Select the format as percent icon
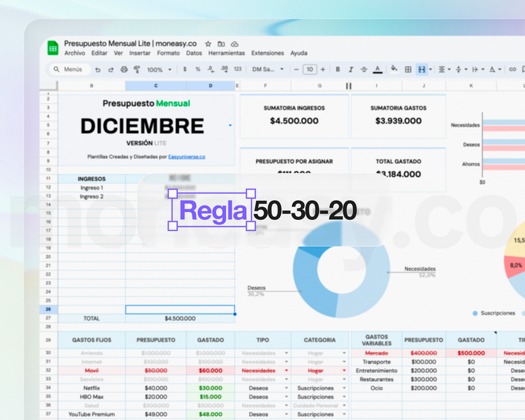Image resolution: width=525 pixels, height=420 pixels. coord(197,70)
